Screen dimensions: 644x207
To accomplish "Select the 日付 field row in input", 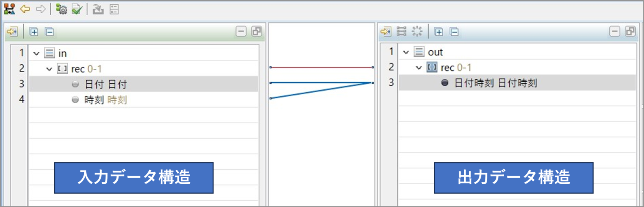I will (x=105, y=84).
